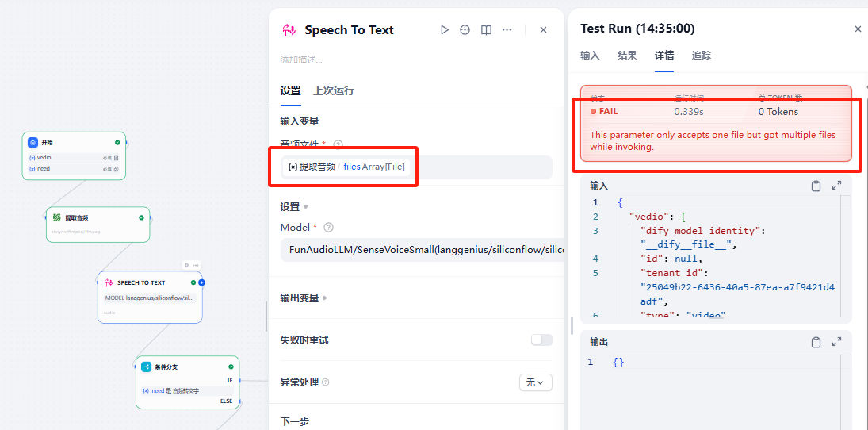Image resolution: width=868 pixels, height=430 pixels.
Task: Open the 追踪 tab in Test Run
Action: pyautogui.click(x=702, y=56)
